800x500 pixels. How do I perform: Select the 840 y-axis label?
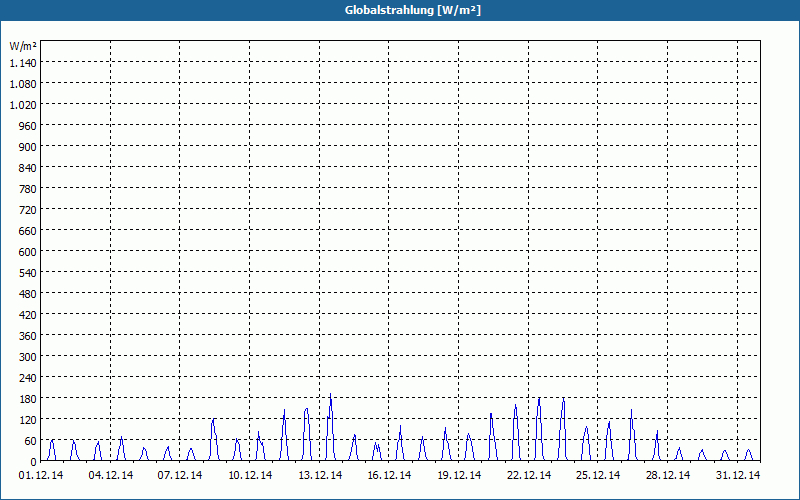[x=28, y=168]
